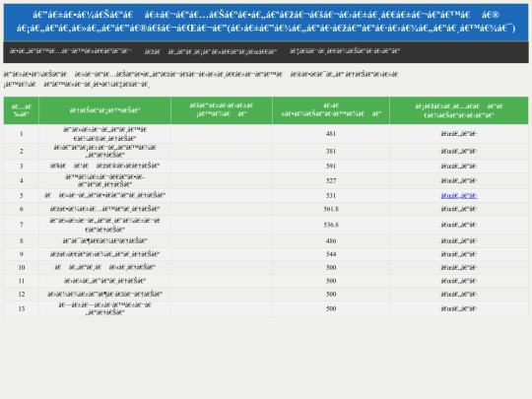
Task: Click the name cell in row 13
Action: tap(104, 308)
